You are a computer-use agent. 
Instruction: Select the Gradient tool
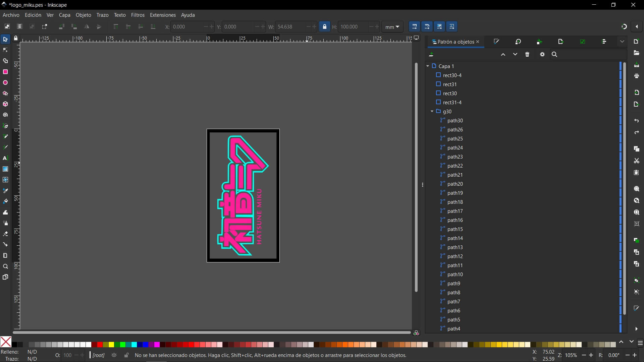[5, 169]
